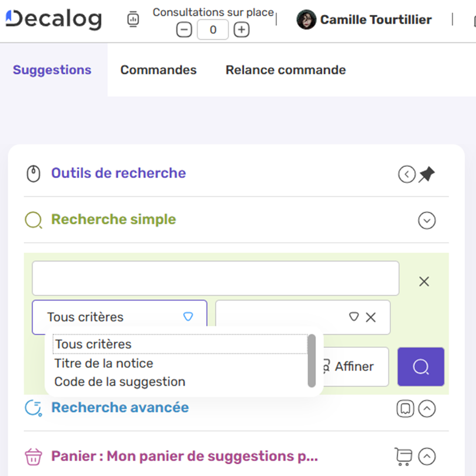
Task: Open the statistics icon beside Consultations
Action: click(x=133, y=19)
